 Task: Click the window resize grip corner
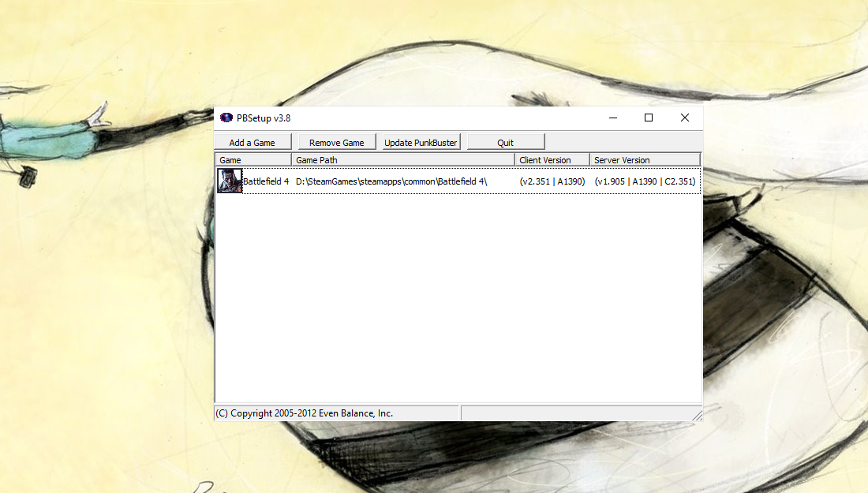(698, 416)
